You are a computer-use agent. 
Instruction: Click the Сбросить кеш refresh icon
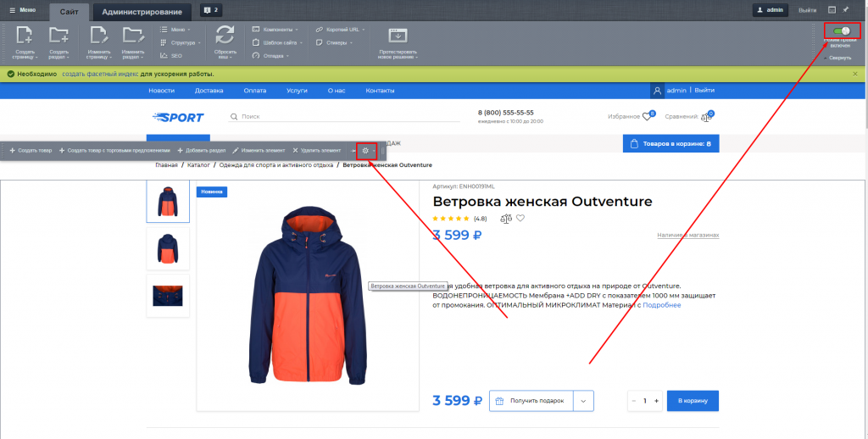[225, 35]
